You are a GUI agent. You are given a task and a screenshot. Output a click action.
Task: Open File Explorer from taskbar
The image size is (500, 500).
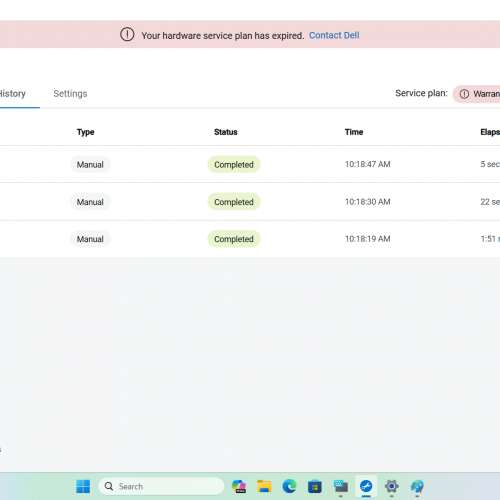click(x=264, y=487)
